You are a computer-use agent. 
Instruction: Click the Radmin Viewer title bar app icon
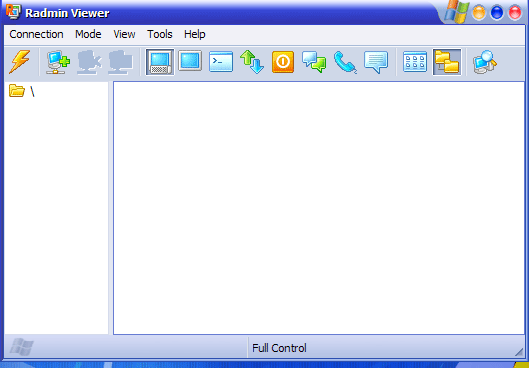pos(13,12)
